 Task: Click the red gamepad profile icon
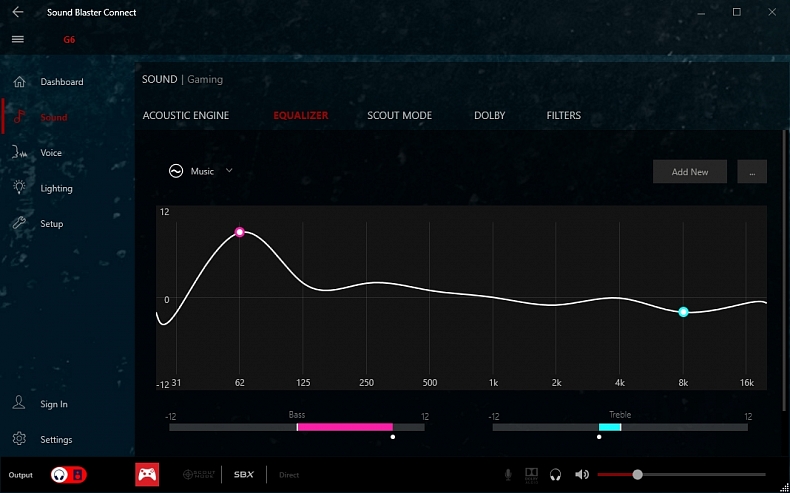click(147, 474)
